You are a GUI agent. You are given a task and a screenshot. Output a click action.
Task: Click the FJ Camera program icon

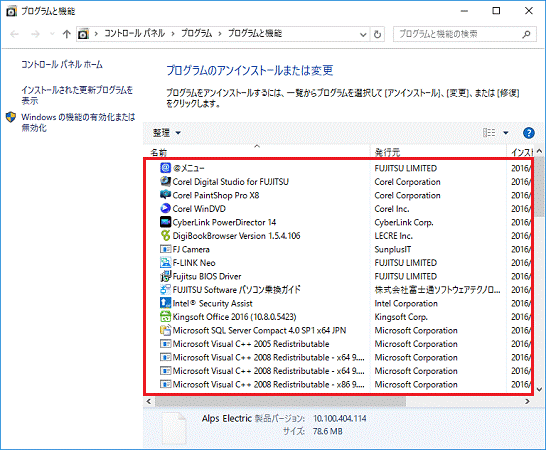(165, 249)
